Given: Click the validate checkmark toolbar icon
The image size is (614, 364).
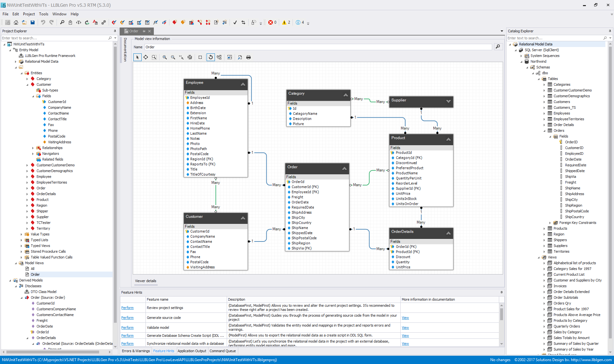Looking at the screenshot, I should coord(235,22).
